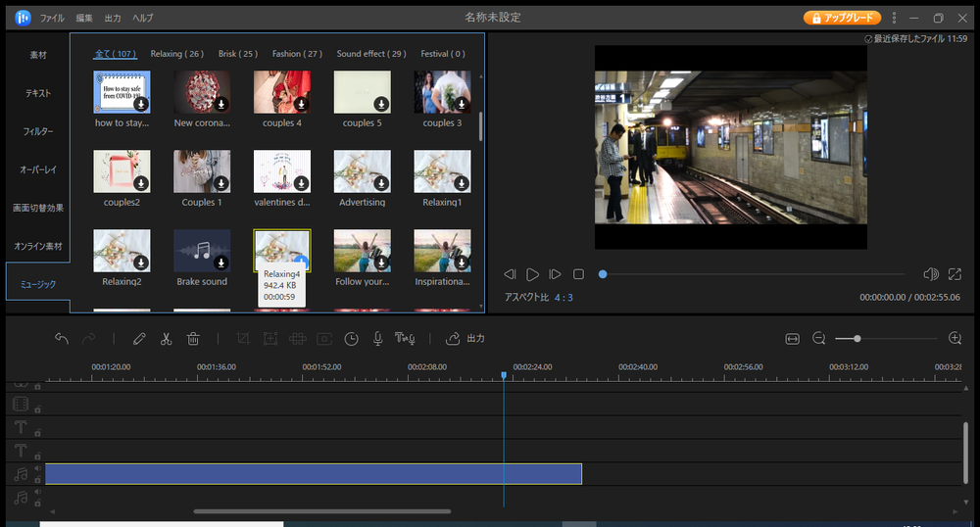Undo the last edit
This screenshot has width=980, height=527.
[61, 338]
